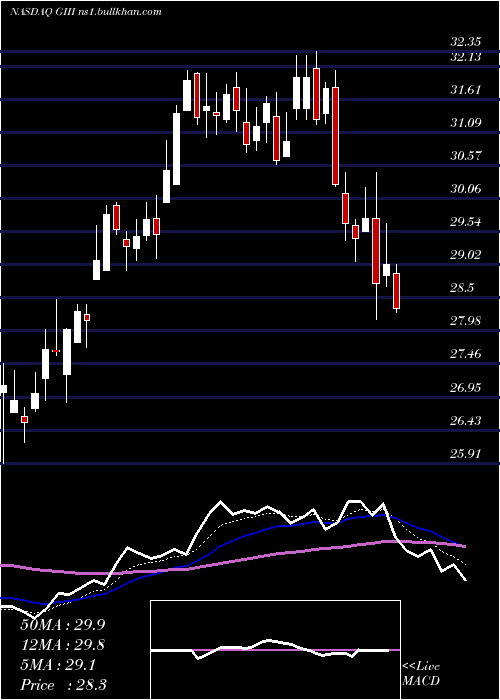Click the 27.98 price axis label

(466, 321)
